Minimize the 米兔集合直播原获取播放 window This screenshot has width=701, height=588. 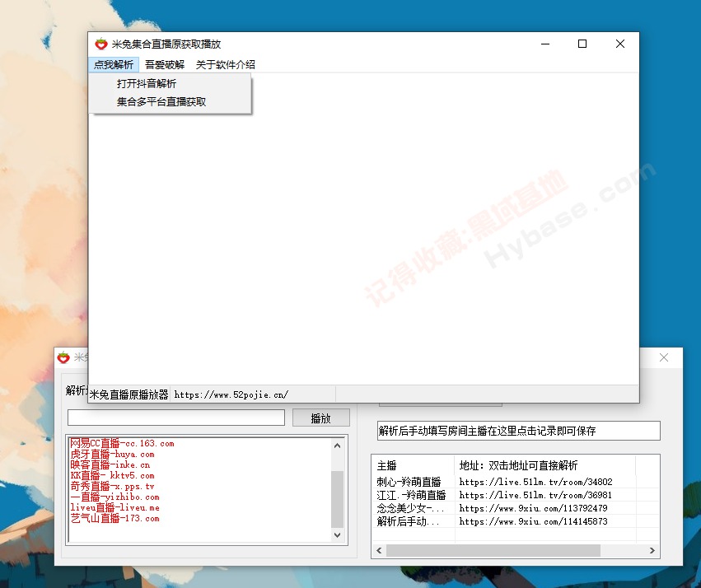[x=545, y=44]
